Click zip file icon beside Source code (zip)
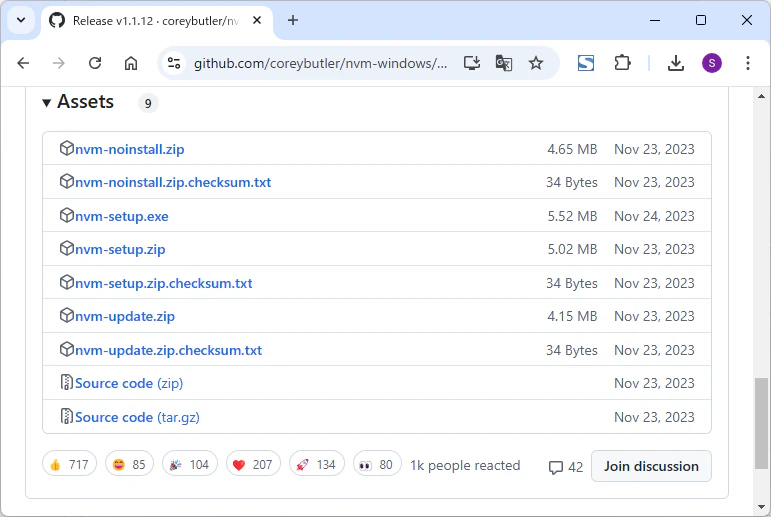771x517 pixels. [x=66, y=382]
